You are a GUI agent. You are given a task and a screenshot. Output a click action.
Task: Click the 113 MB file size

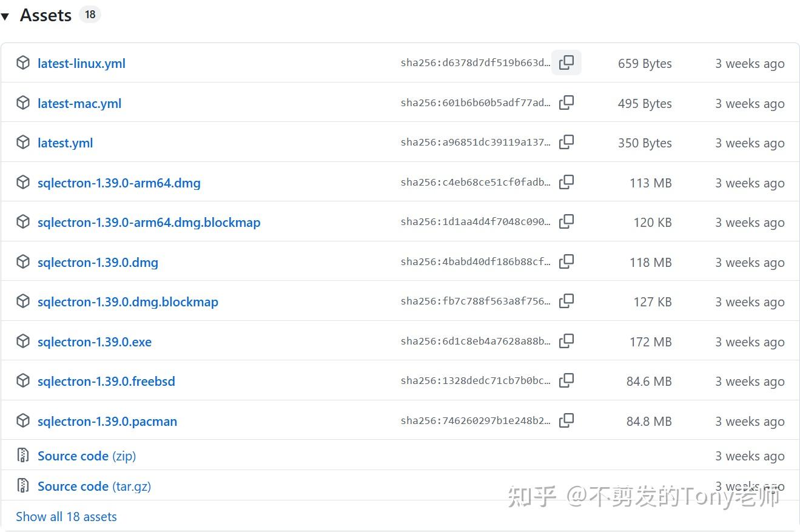(651, 183)
